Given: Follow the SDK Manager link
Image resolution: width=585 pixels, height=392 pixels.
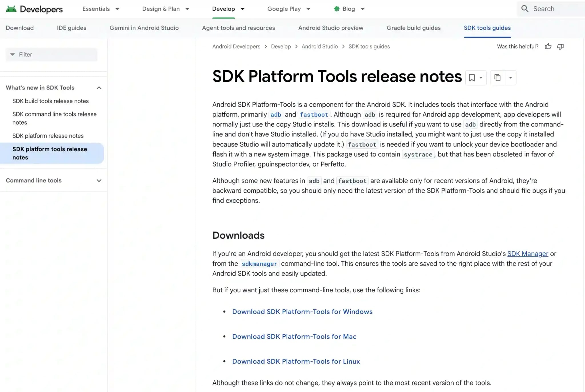Looking at the screenshot, I should point(528,254).
